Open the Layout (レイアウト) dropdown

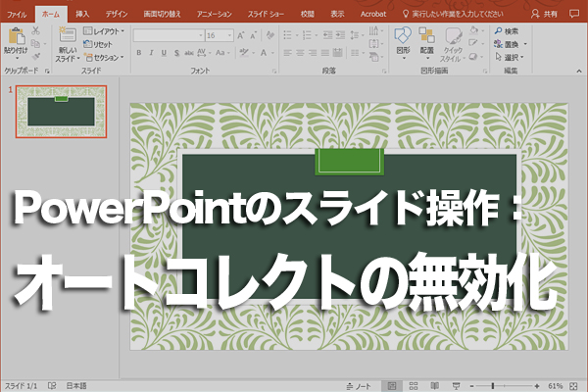103,31
